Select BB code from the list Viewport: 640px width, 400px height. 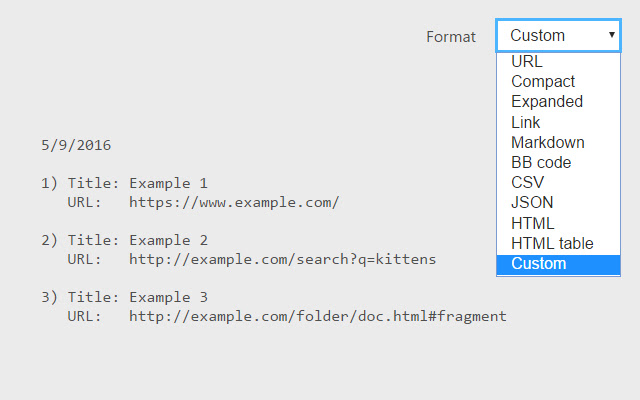point(541,162)
